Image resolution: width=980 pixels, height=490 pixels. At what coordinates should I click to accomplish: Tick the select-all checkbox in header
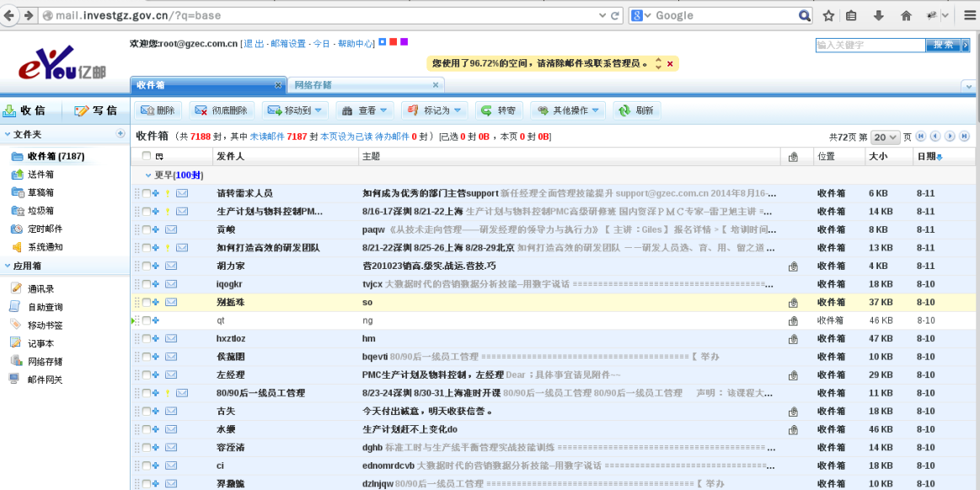(147, 156)
